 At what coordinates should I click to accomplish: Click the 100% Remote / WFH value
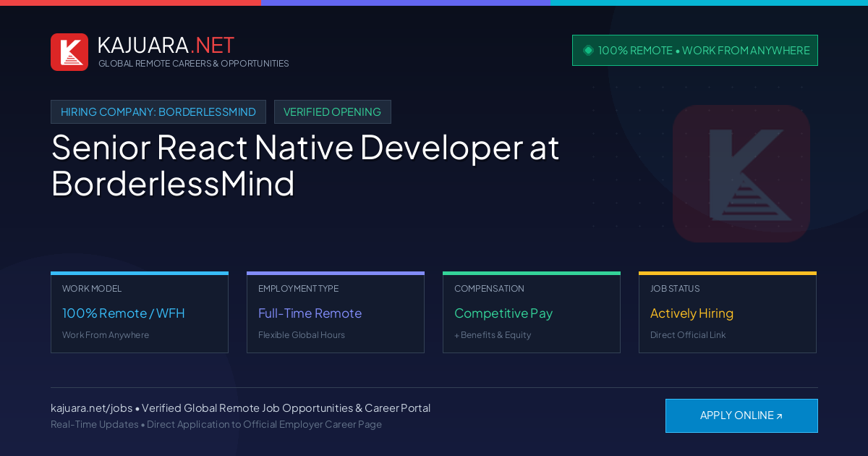(x=124, y=313)
